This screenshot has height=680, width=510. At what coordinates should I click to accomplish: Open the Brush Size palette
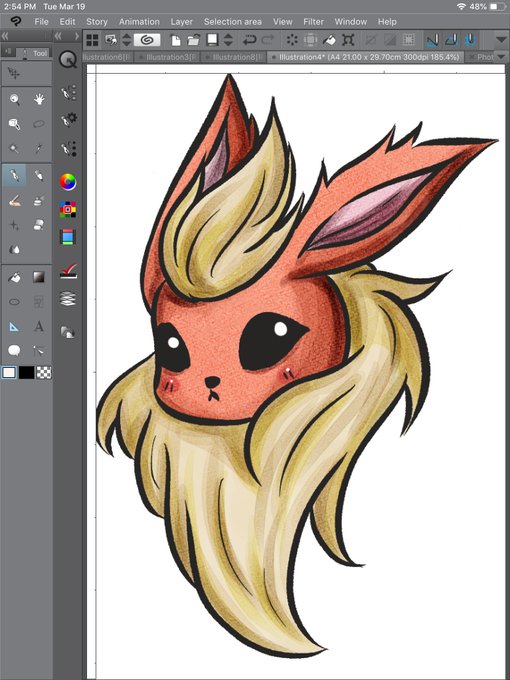(x=69, y=149)
